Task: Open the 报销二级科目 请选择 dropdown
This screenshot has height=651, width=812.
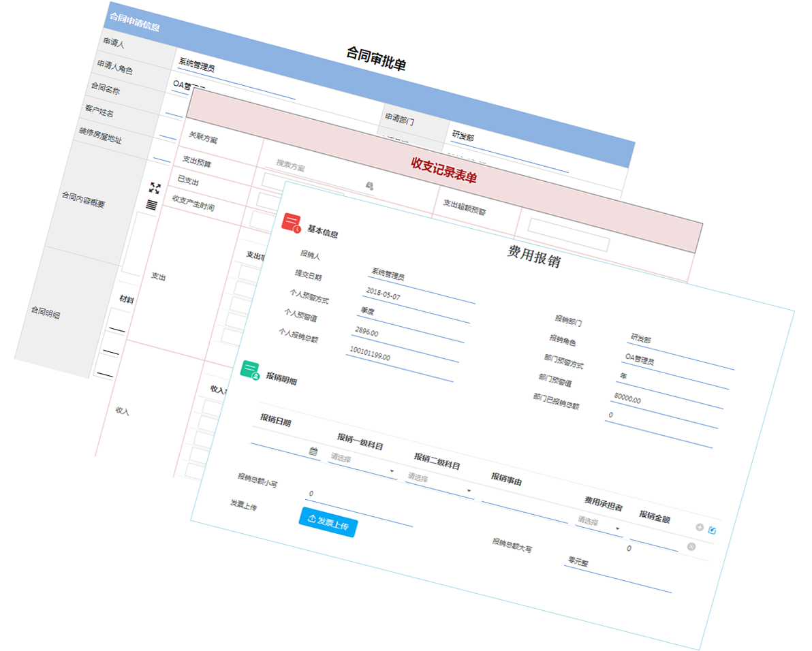Action: tap(439, 484)
